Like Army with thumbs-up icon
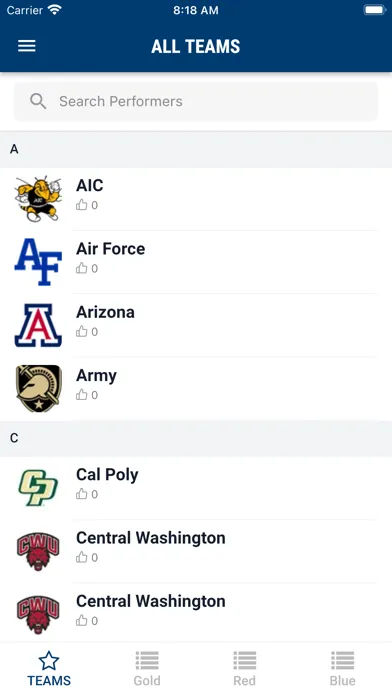 pyautogui.click(x=82, y=395)
